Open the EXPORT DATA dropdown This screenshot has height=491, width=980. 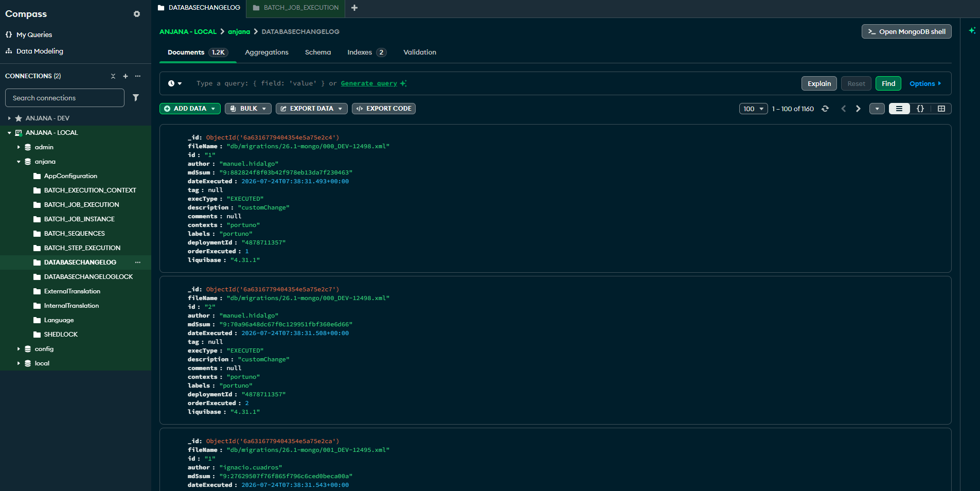312,109
